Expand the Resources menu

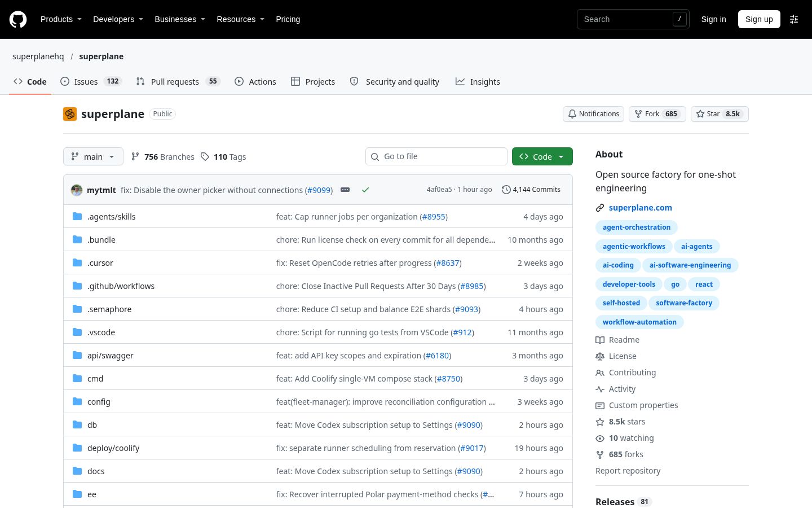tap(240, 19)
